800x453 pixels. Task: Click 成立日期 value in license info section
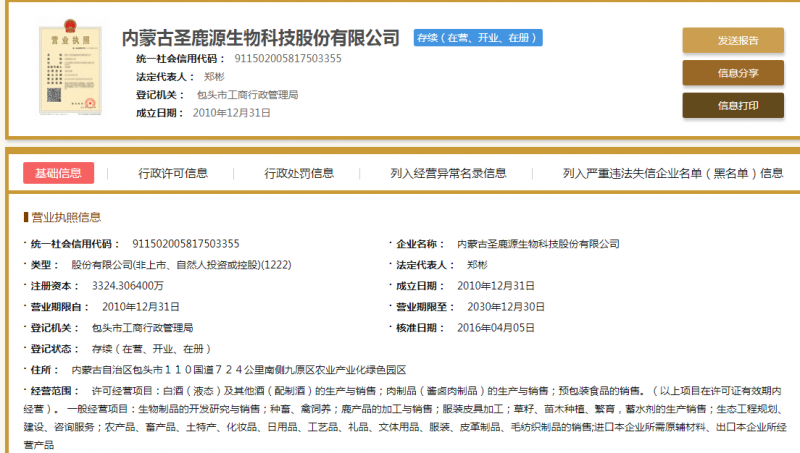495,286
